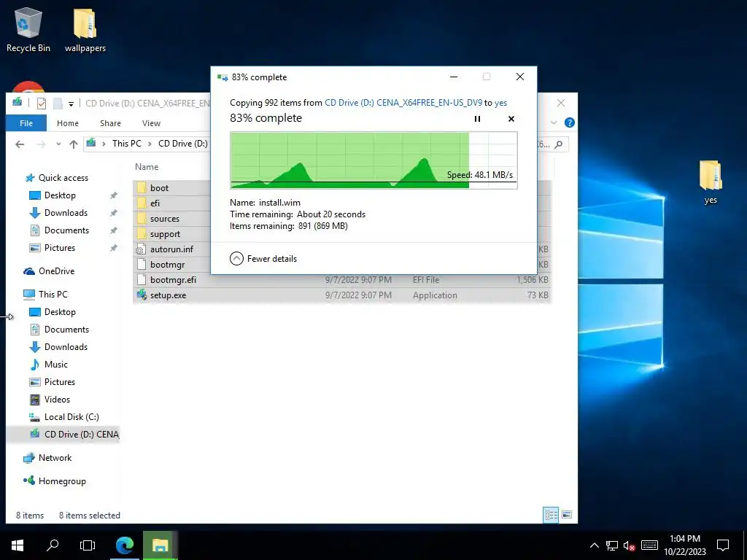Image resolution: width=747 pixels, height=560 pixels.
Task: Collapse dialog with Fewer details
Action: pyautogui.click(x=263, y=259)
